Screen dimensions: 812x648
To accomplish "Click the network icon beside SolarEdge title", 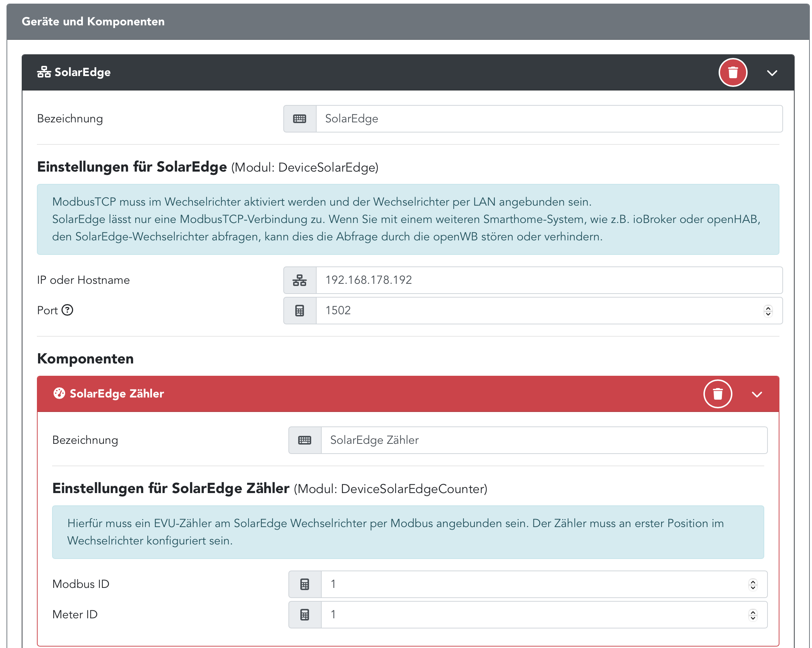I will 44,72.
